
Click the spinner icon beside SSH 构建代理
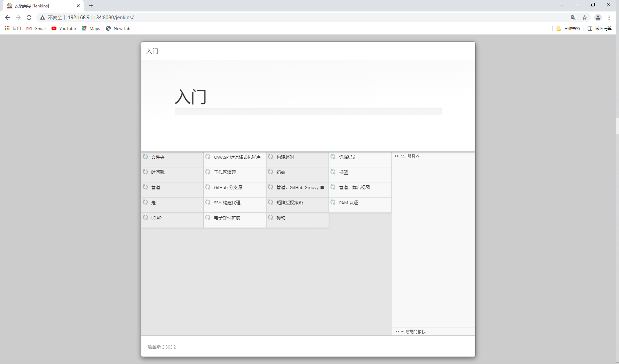click(x=208, y=202)
